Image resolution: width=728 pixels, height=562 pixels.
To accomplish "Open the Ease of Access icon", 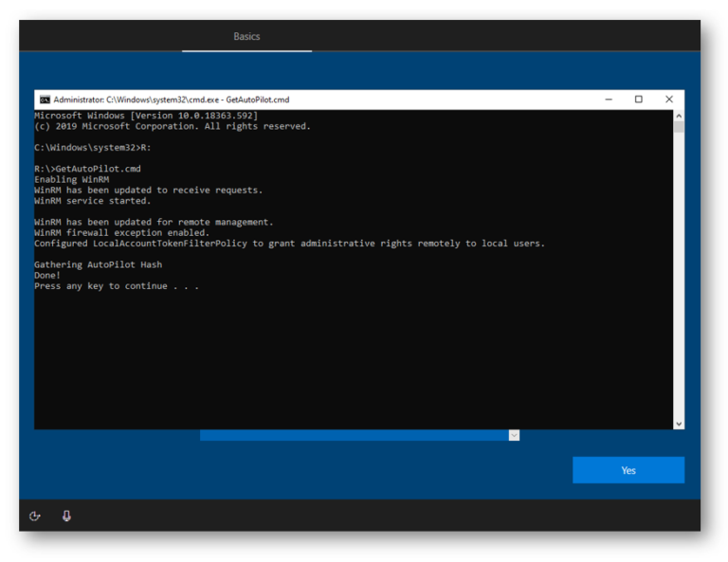I will click(x=35, y=516).
